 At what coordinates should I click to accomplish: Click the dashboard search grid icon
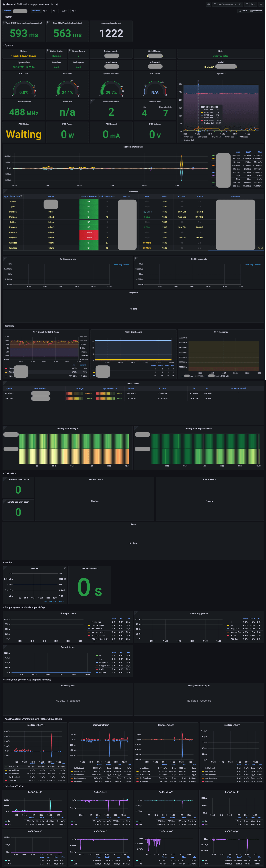[x=4, y=4]
